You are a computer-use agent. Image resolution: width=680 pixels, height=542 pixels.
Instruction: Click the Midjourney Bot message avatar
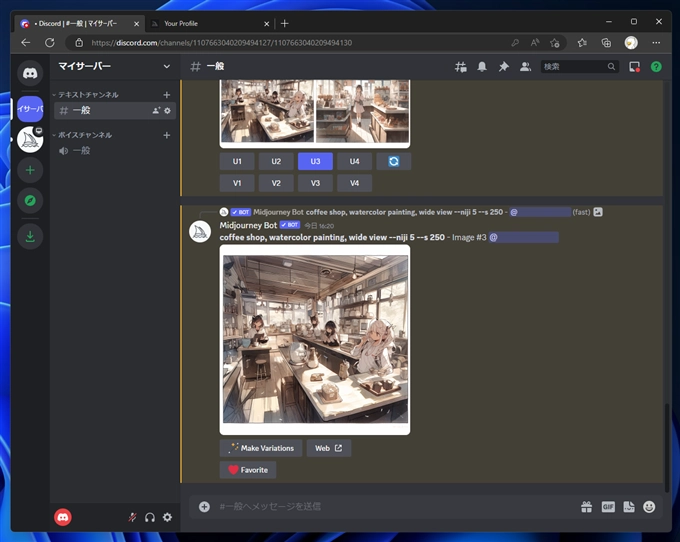pos(200,232)
